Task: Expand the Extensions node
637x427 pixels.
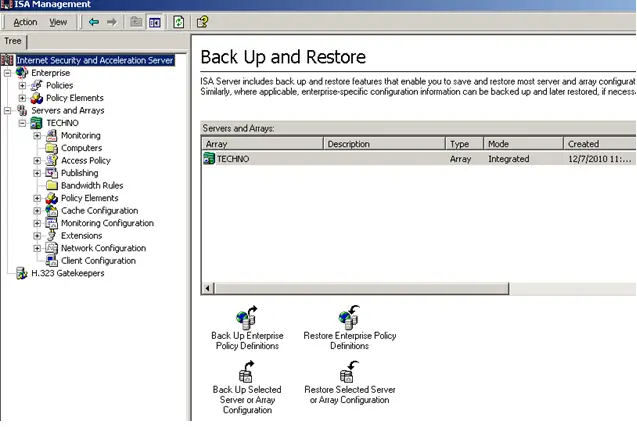Action: [37, 236]
